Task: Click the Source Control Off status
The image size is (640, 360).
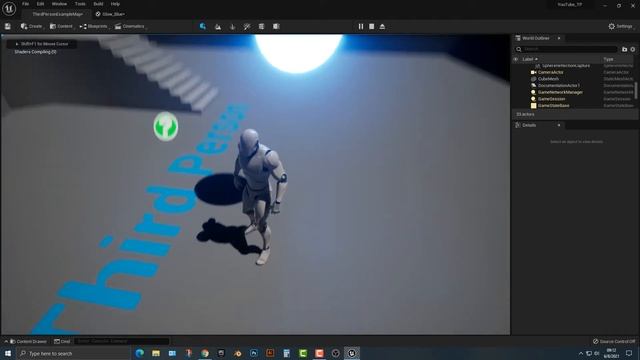Action: coord(614,341)
